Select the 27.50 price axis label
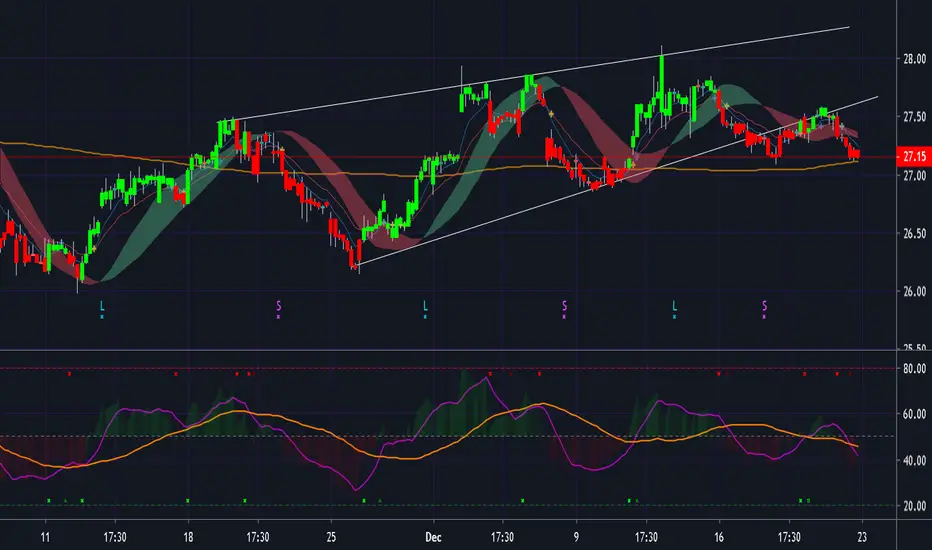This screenshot has width=932, height=550. tap(914, 117)
